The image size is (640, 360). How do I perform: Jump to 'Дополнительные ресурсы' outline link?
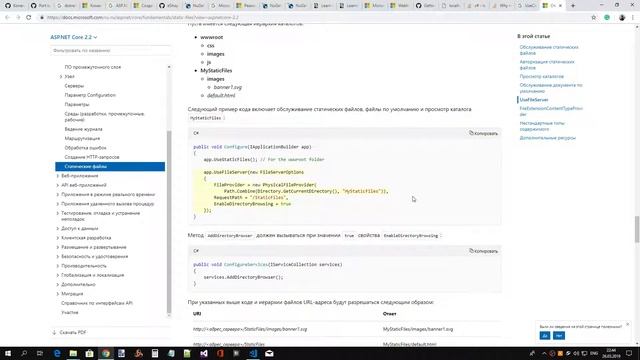[548, 138]
